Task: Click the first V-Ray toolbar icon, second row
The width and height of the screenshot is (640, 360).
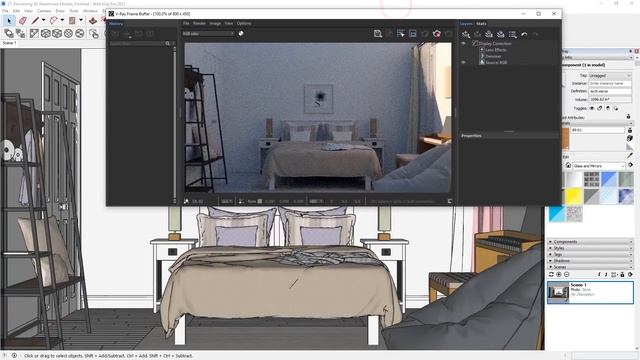Action: pos(9,33)
